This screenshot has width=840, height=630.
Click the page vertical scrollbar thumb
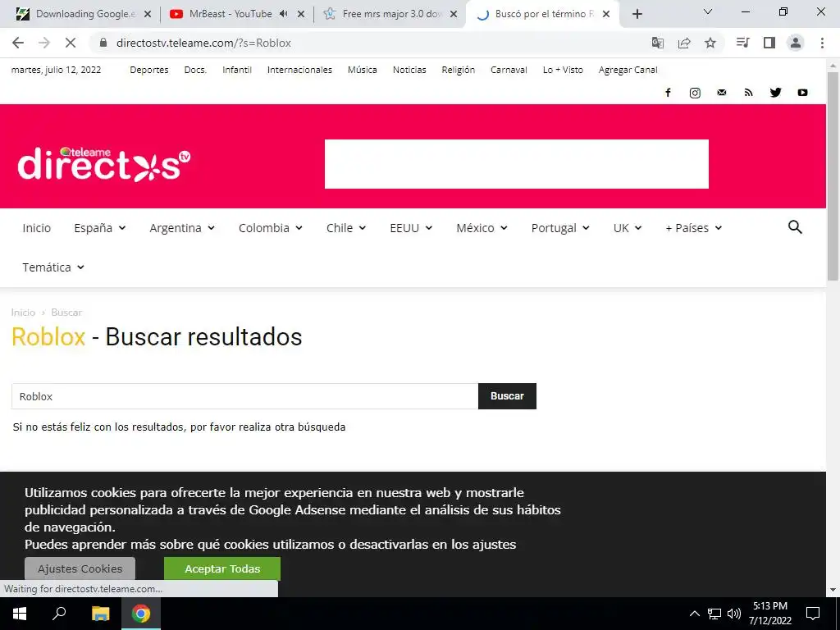click(833, 176)
